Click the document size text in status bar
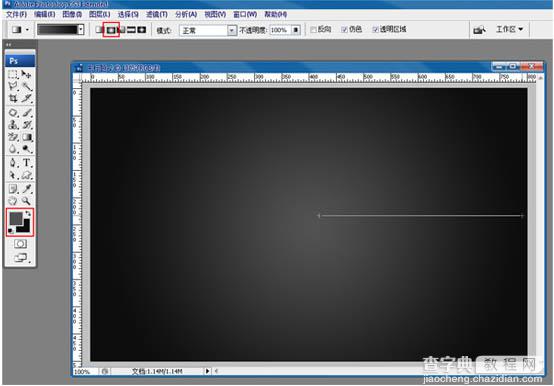This screenshot has height=386, width=554. point(157,371)
